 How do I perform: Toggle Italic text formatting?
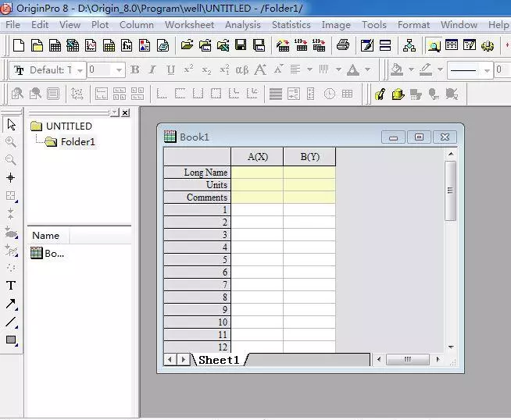point(152,70)
